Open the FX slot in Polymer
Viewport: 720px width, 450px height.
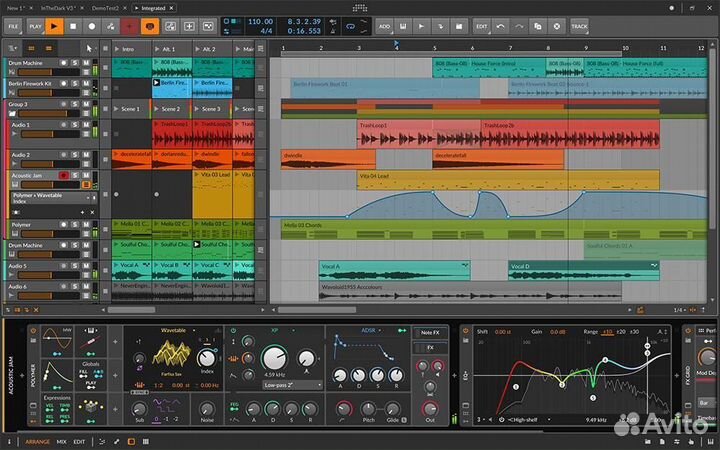pyautogui.click(x=430, y=348)
